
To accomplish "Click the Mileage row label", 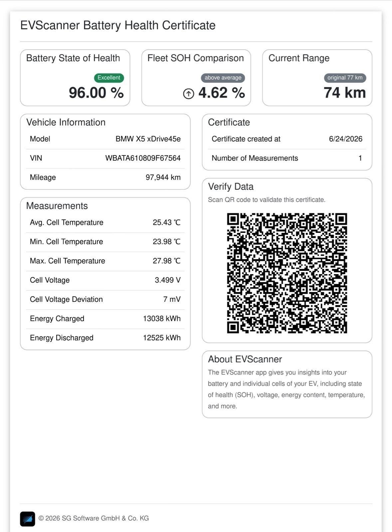I will point(43,177).
